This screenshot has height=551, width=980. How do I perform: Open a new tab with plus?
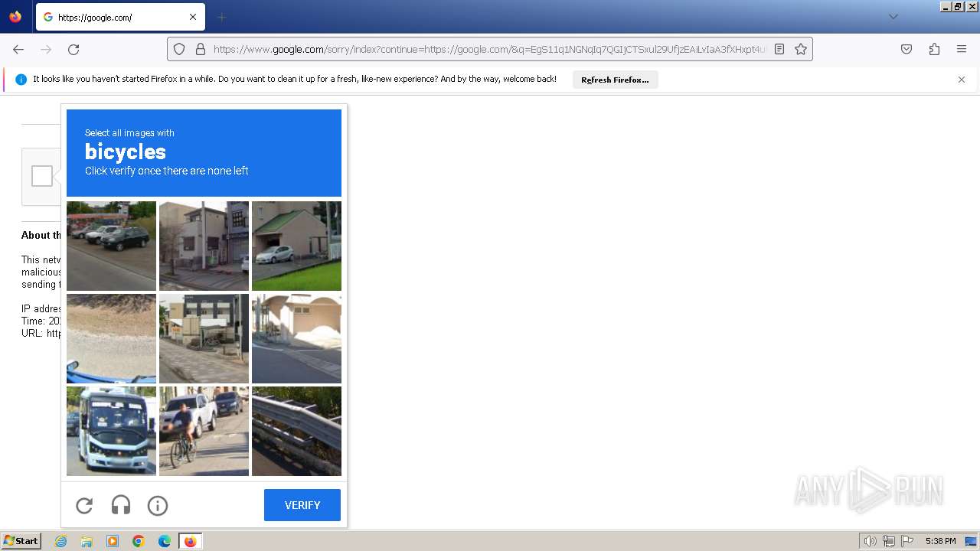221,17
